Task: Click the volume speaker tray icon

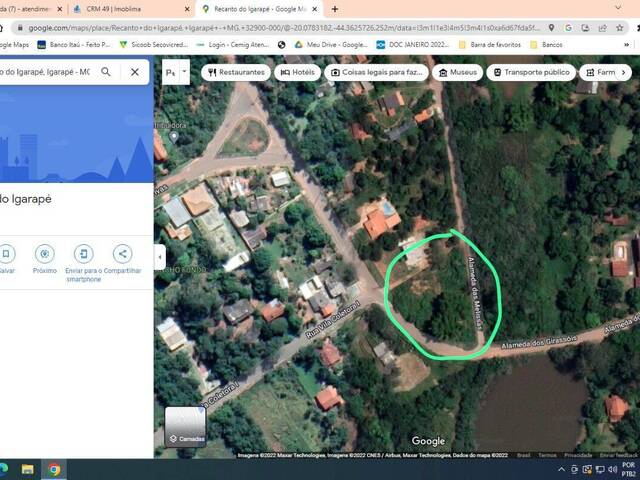Action: (612, 470)
